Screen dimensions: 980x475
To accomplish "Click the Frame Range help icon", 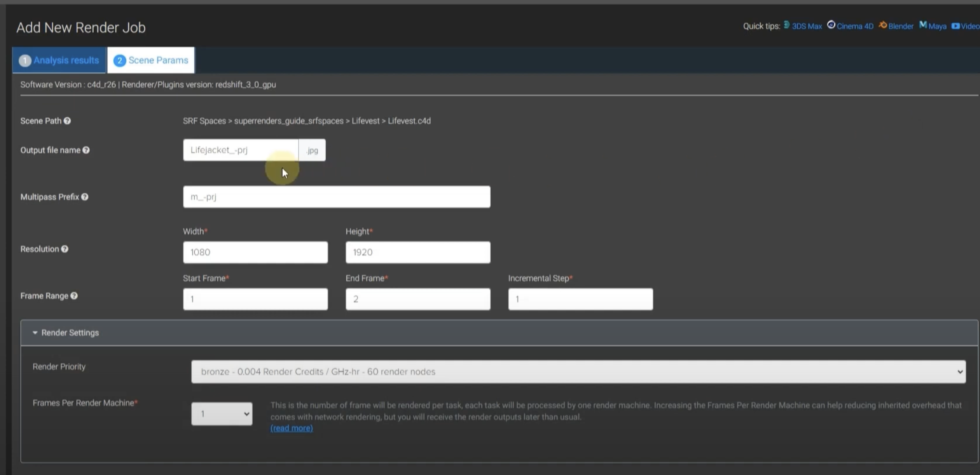I will pos(74,296).
